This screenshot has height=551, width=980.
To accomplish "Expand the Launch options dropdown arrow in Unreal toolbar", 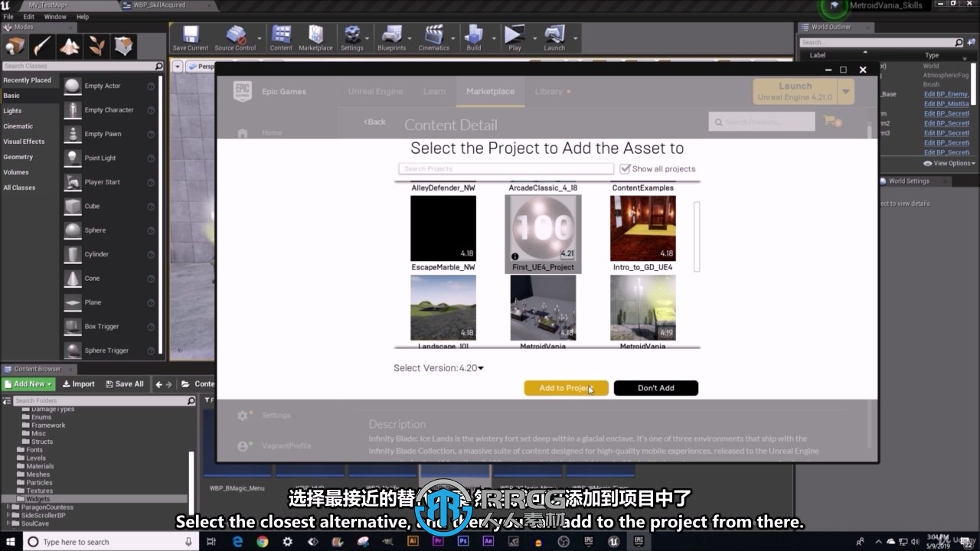I will 575,38.
